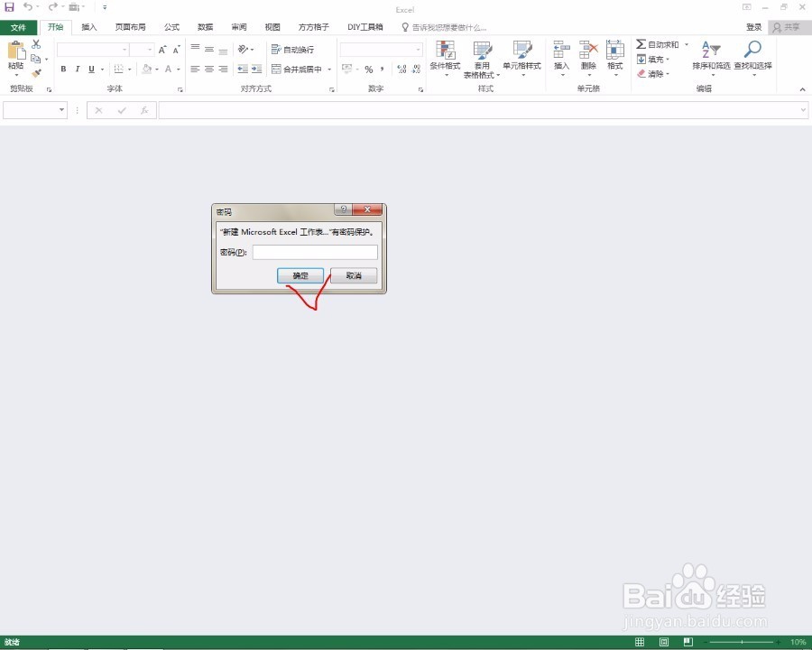Click Merge and Center (合并后居中)
The width and height of the screenshot is (812, 650).
click(297, 69)
